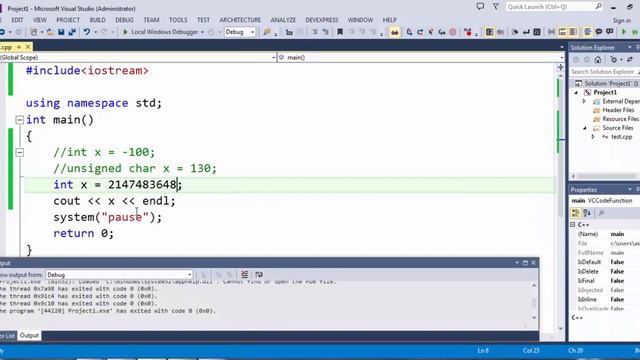Click Search Solution Explorer field
This screenshot has width=640, height=360.
click(604, 72)
